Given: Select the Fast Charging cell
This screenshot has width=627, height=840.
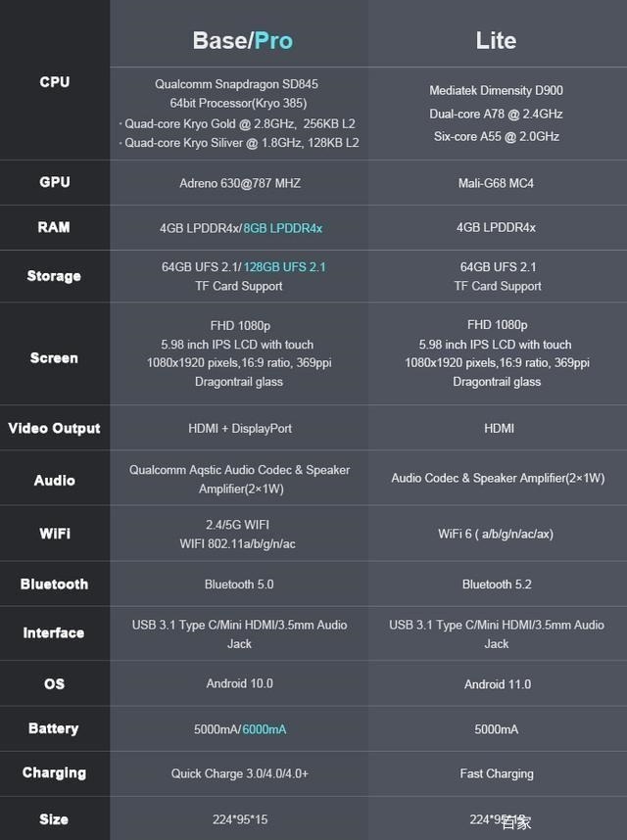Looking at the screenshot, I should [497, 773].
